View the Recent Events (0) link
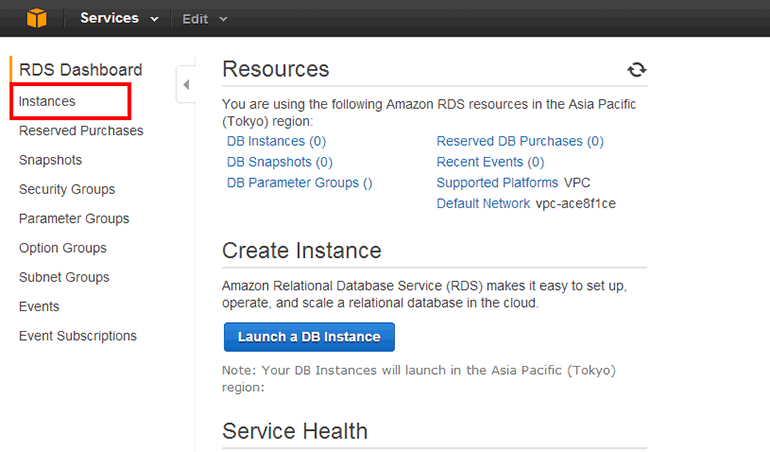The image size is (770, 452). click(x=490, y=162)
